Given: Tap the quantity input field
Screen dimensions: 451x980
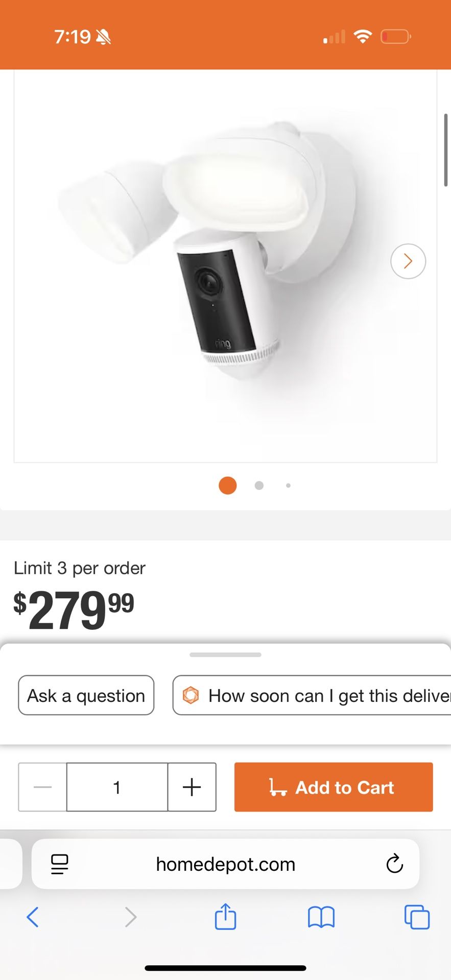Looking at the screenshot, I should tap(117, 787).
